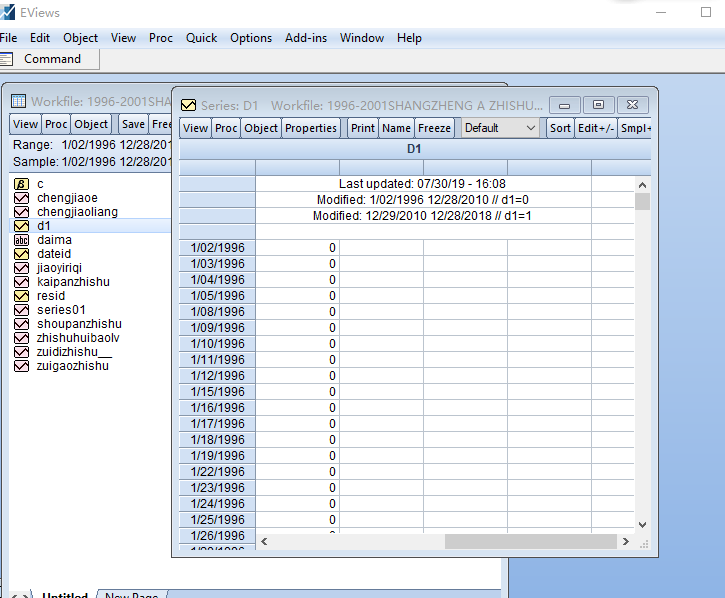The height and width of the screenshot is (598, 725).
Task: Click the horizontal scrollbar right arrow
Action: (x=626, y=541)
